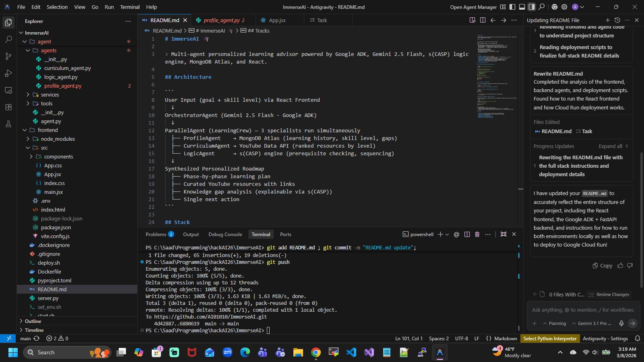Toggle the primary side bar

512,7
